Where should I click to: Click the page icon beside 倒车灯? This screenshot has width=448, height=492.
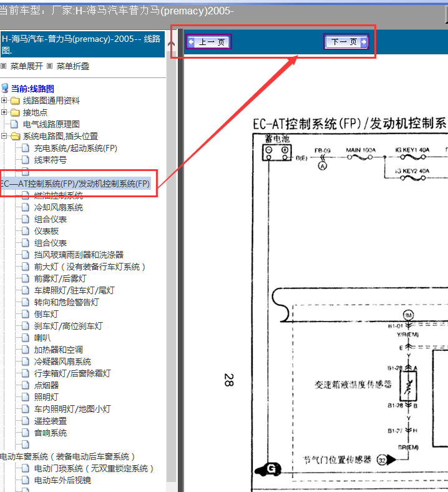click(x=26, y=314)
